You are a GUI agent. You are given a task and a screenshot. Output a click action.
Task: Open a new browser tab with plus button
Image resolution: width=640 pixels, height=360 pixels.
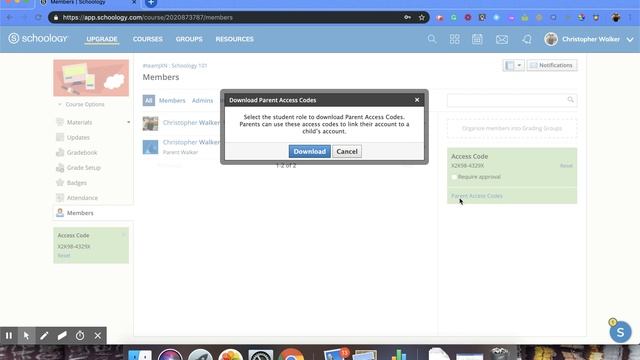[151, 3]
